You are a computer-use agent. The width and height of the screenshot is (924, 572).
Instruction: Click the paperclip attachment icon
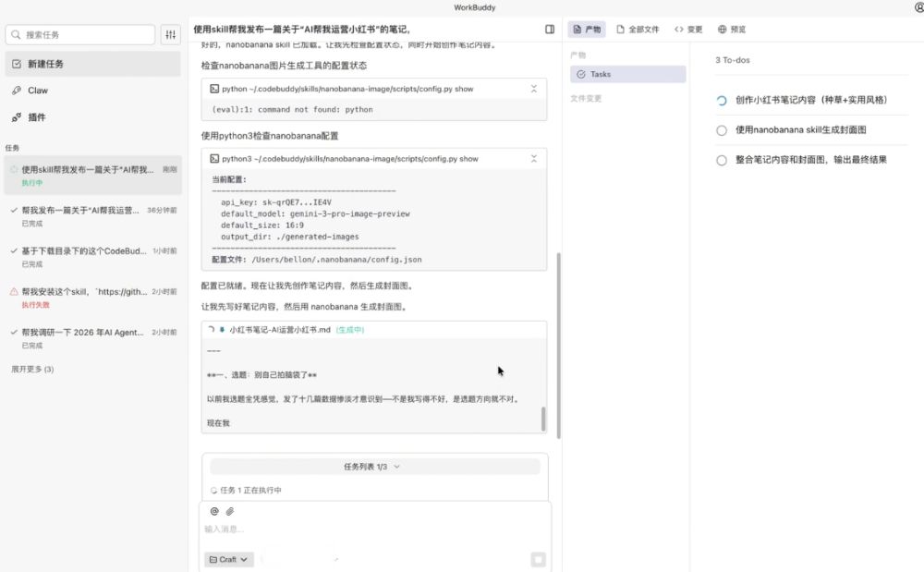coord(230,511)
